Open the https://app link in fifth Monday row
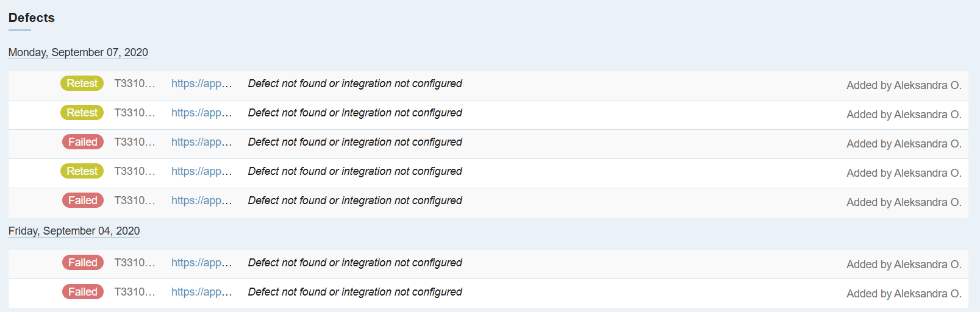 (201, 200)
